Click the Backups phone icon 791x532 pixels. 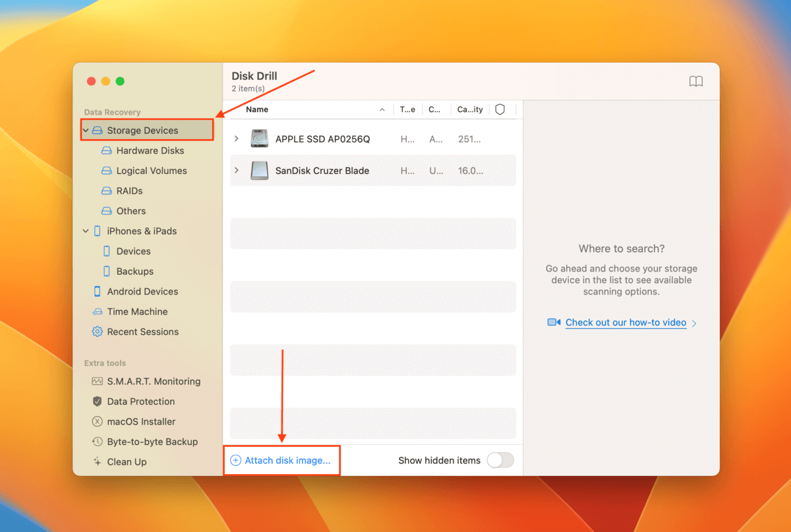coord(107,272)
